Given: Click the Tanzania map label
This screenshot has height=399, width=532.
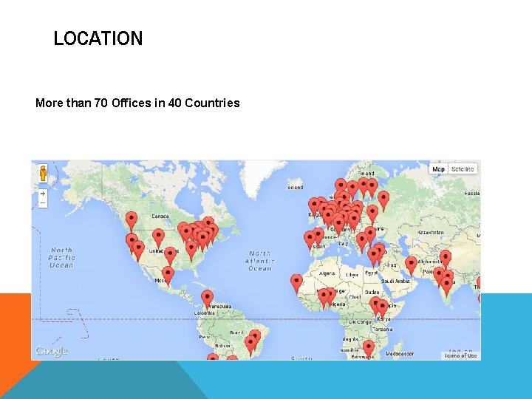Looking at the screenshot, I should [383, 329].
